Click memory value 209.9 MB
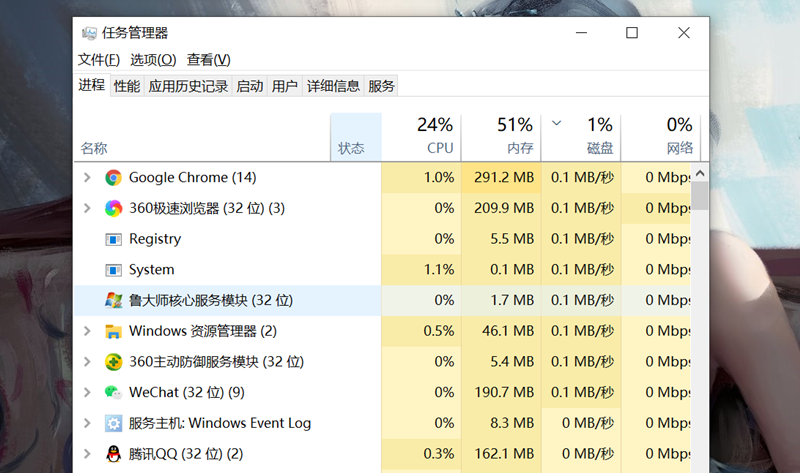Screen dimensions: 800x473 click(504, 208)
